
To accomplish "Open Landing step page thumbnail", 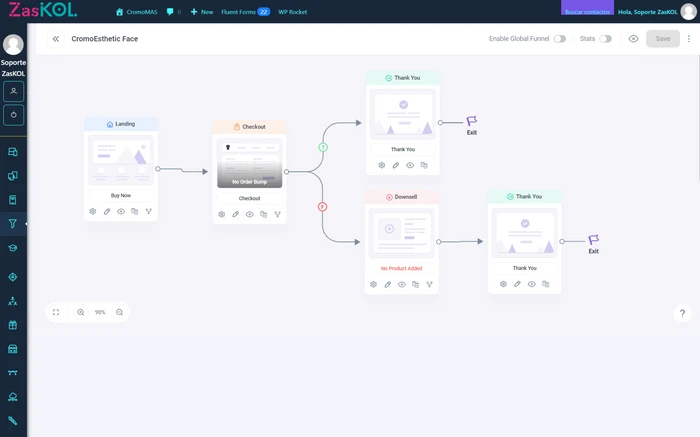I will (121, 160).
